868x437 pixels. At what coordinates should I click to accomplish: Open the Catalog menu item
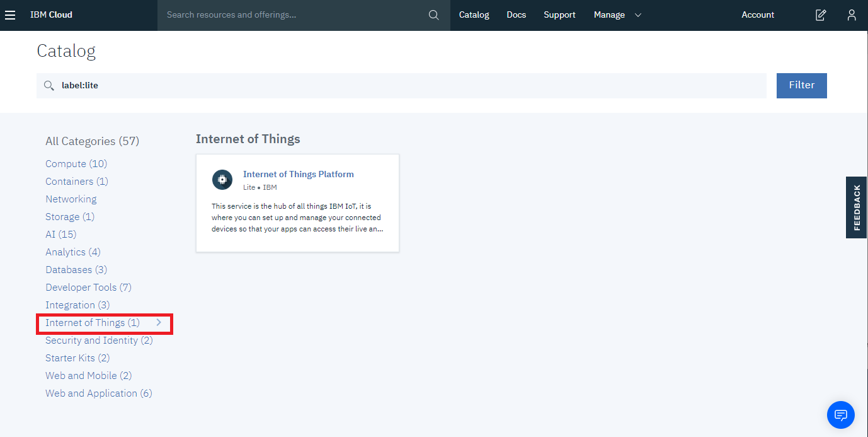click(474, 15)
